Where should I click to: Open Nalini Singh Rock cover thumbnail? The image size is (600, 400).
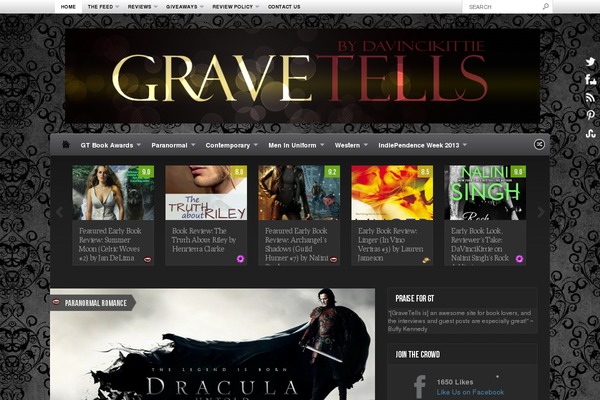point(485,193)
